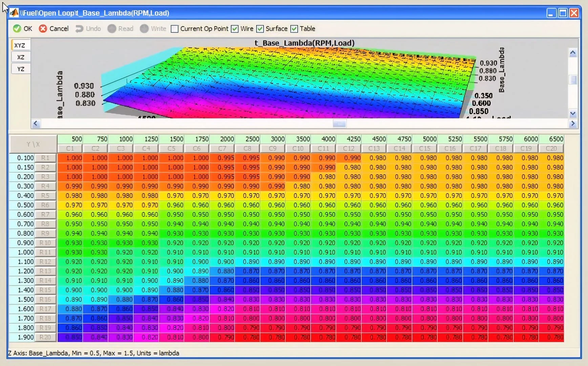
Task: Click the horizontal scrollbar thumb under chart
Action: (339, 124)
